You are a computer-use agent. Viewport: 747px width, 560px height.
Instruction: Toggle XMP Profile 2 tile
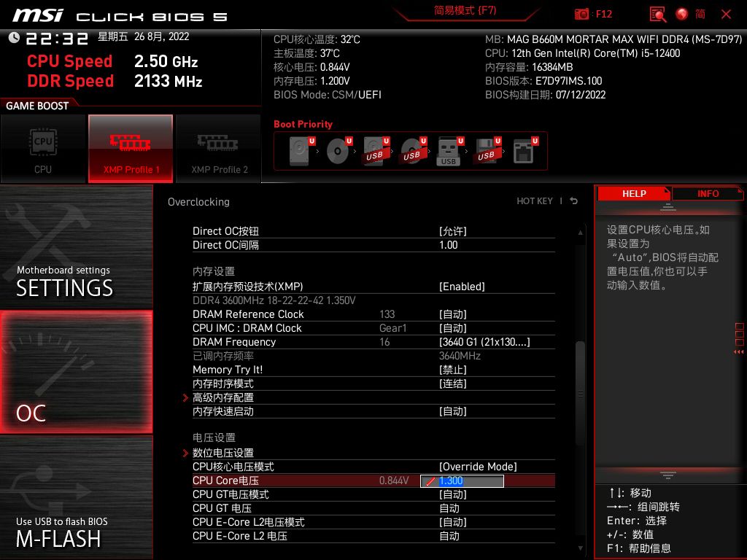(219, 149)
